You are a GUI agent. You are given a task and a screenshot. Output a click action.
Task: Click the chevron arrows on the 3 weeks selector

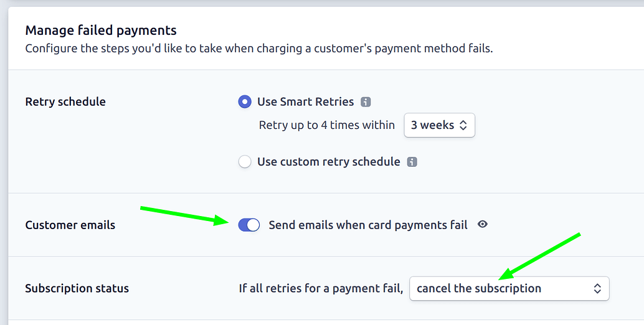click(463, 125)
